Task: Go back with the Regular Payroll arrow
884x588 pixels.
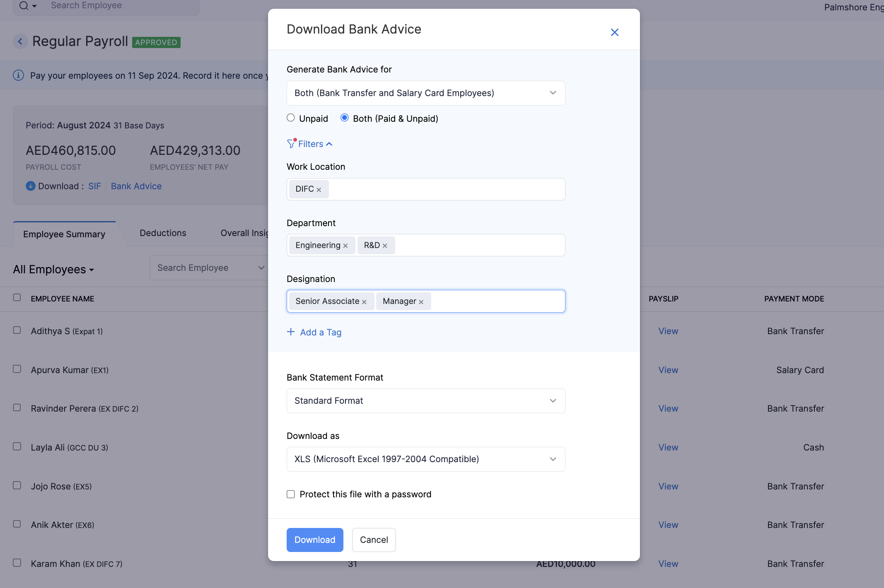Action: point(20,41)
